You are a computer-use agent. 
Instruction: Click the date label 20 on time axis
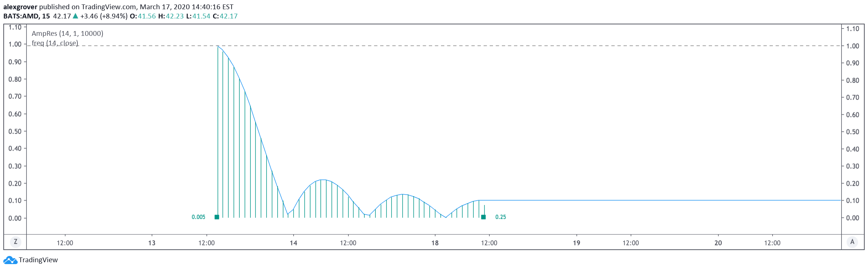[x=718, y=243]
